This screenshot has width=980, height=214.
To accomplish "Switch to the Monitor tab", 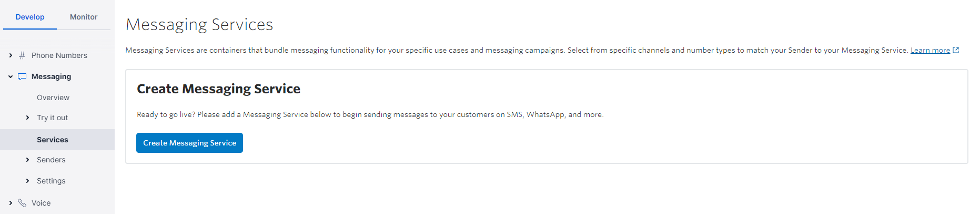I will (84, 17).
